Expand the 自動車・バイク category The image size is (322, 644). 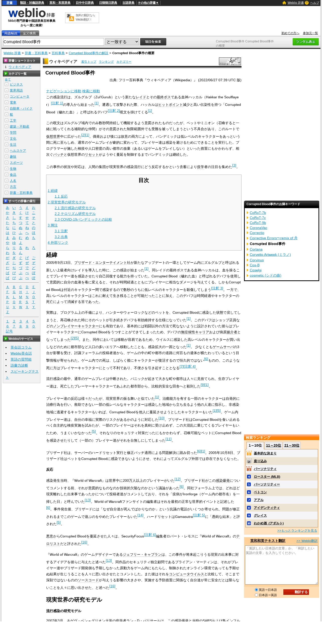point(7,108)
